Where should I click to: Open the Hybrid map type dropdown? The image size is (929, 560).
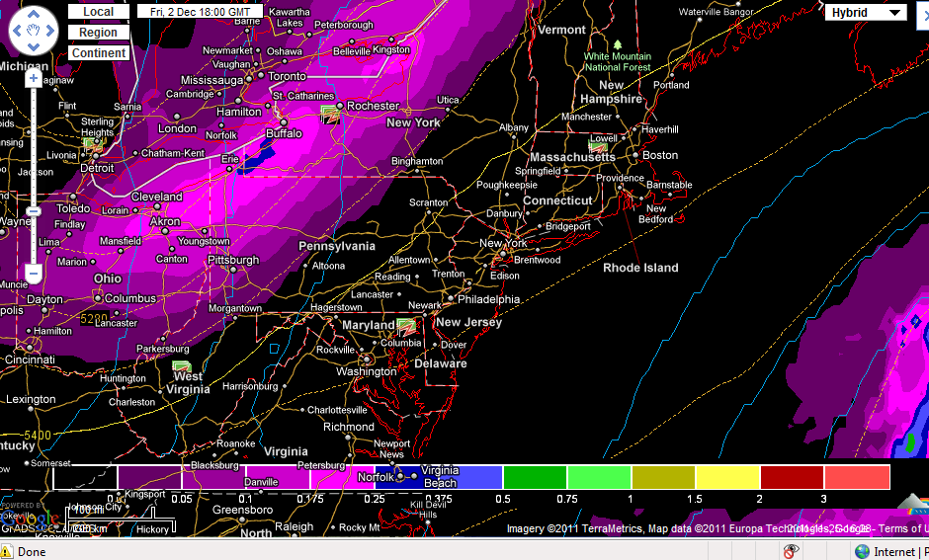coord(866,13)
